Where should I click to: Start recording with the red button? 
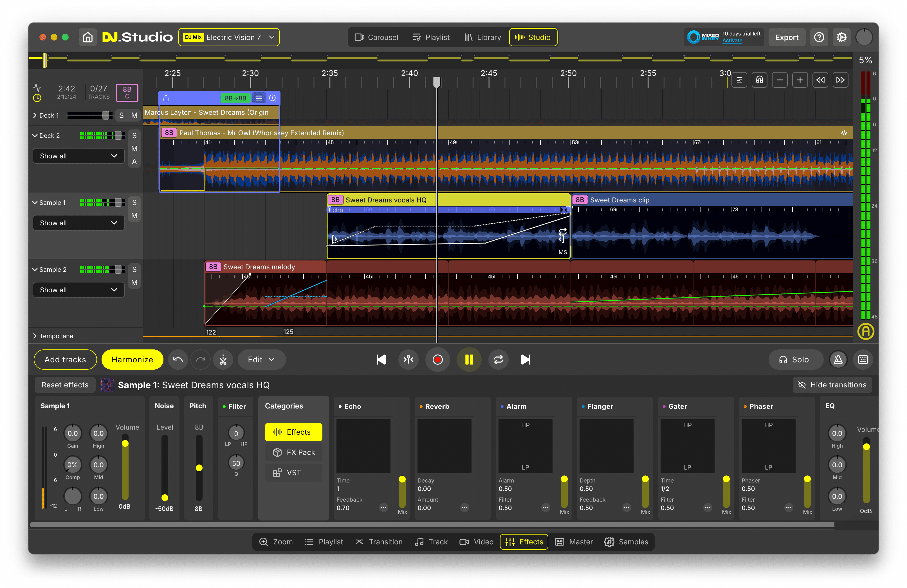437,359
